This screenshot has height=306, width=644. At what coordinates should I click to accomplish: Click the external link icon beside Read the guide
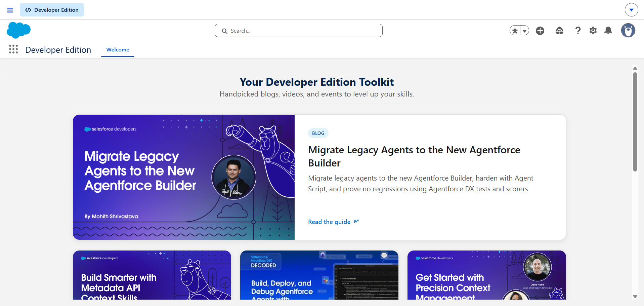(x=356, y=222)
